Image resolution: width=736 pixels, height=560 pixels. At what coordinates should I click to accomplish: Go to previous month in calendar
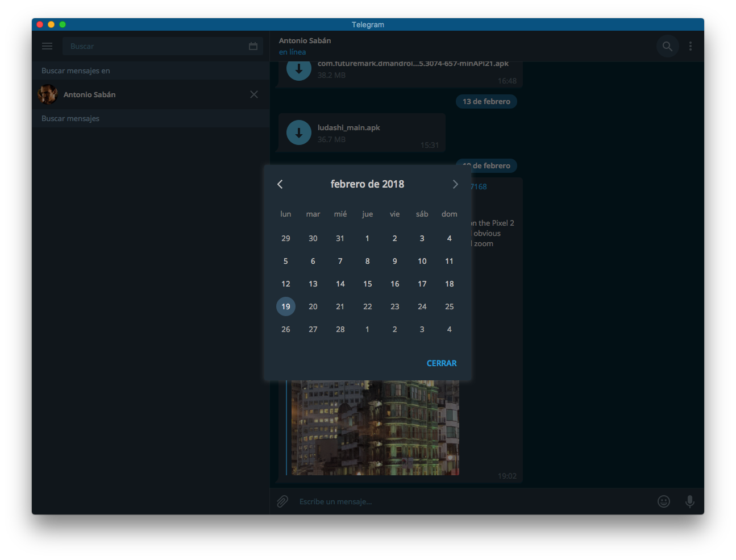pyautogui.click(x=280, y=184)
